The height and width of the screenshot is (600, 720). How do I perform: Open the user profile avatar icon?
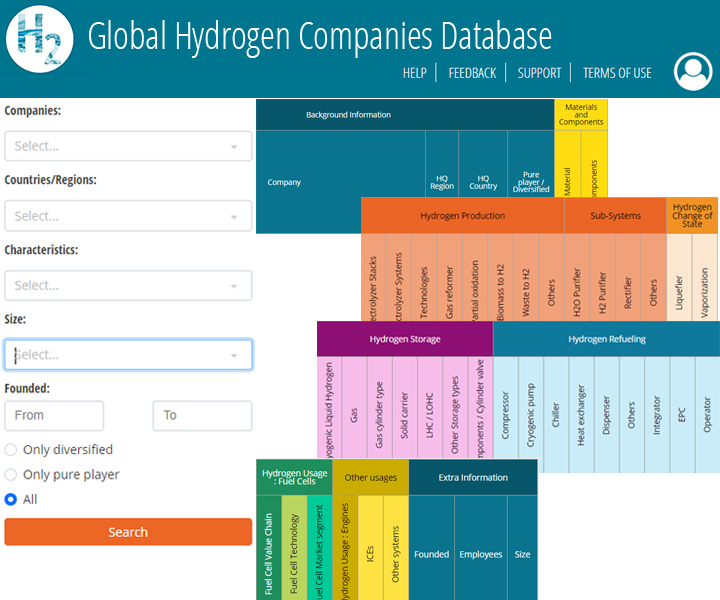(x=693, y=72)
